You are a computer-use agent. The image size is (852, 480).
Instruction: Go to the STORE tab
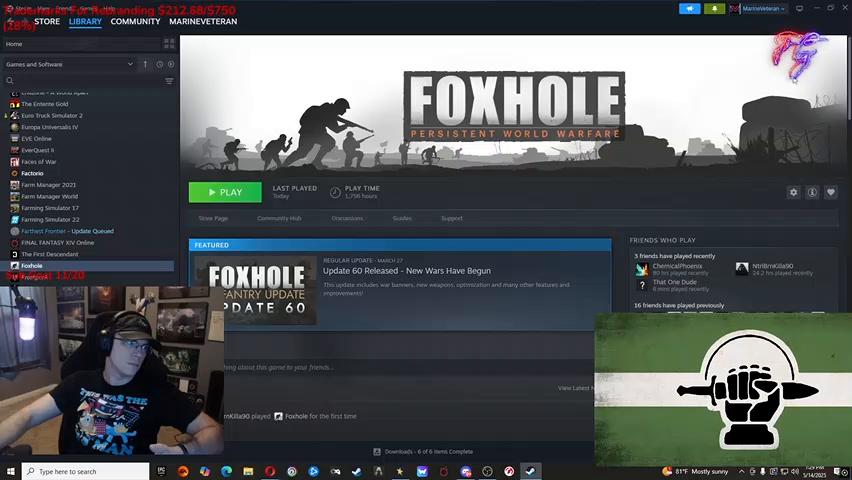click(x=47, y=22)
